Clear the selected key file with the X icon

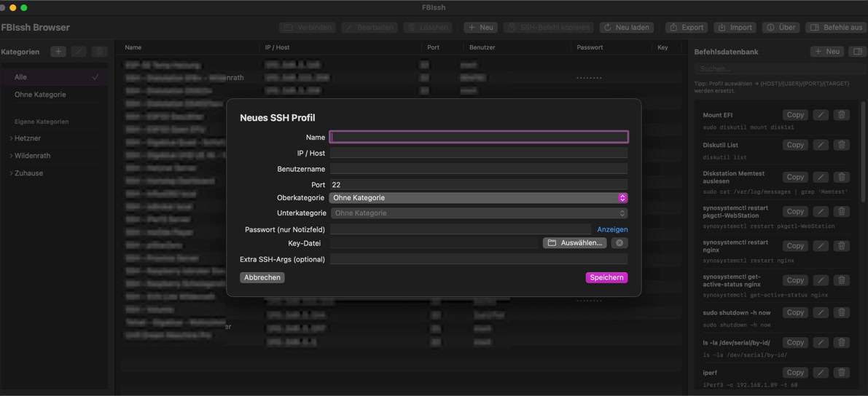point(619,243)
